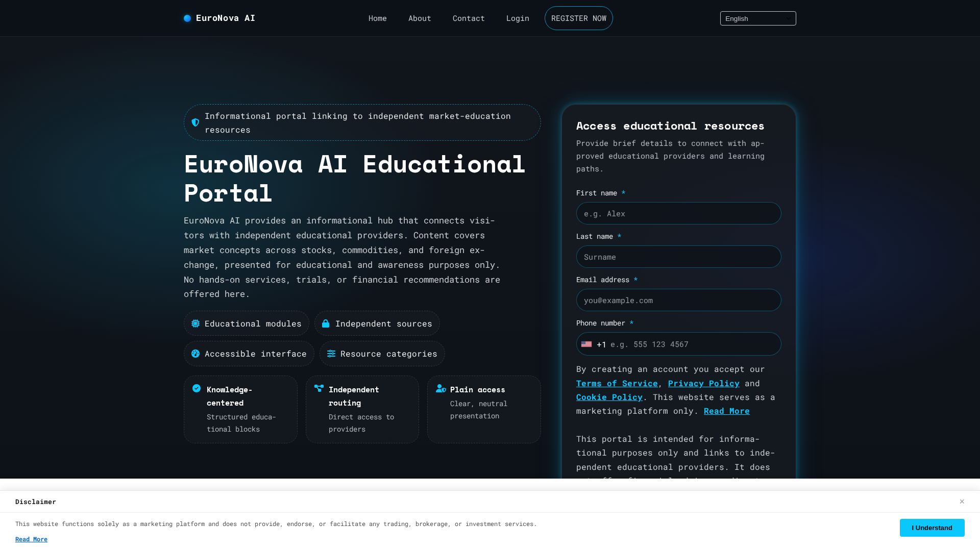Open the English language dropdown

click(758, 18)
